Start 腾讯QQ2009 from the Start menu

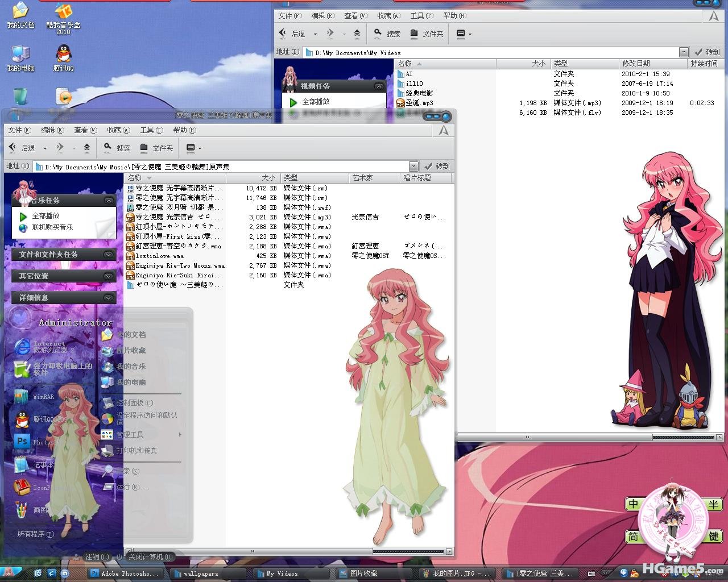click(x=40, y=419)
